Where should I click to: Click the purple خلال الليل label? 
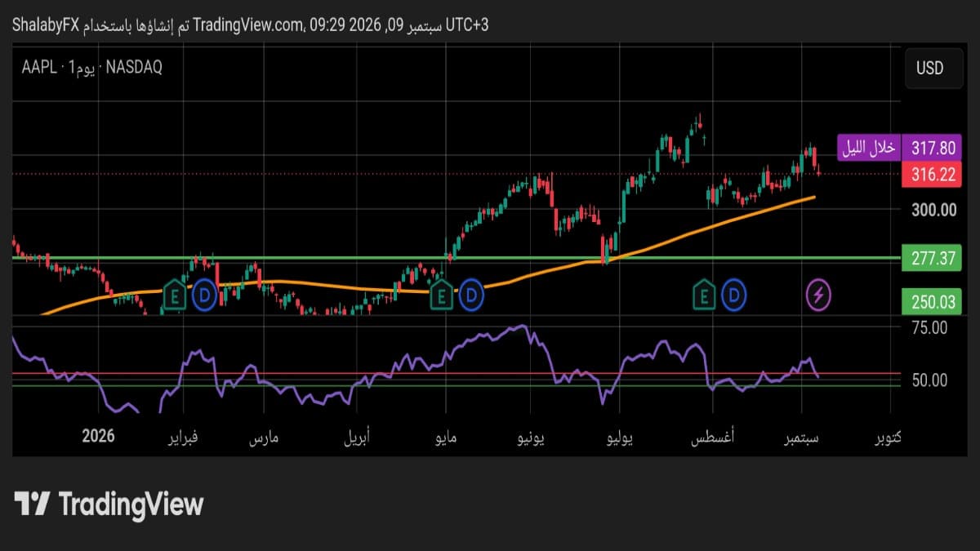(x=869, y=148)
